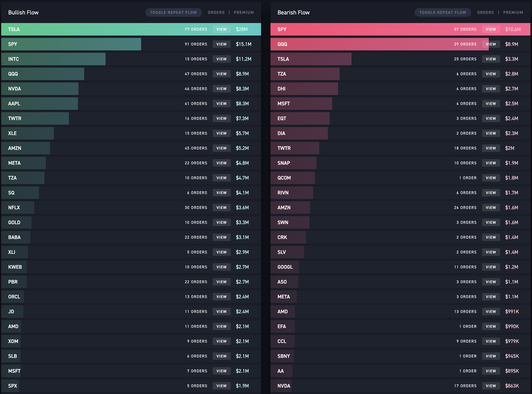View bullish NVDA order details
The width and height of the screenshot is (532, 394).
[221, 89]
